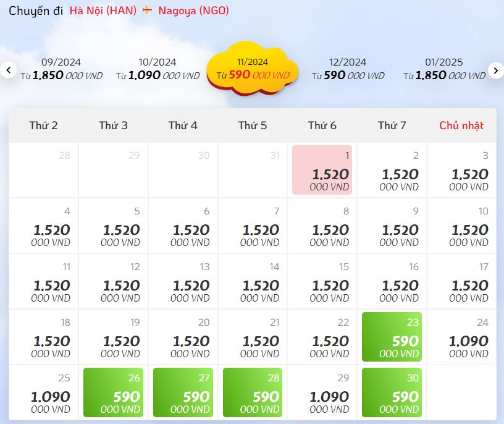Select green 590 fare on November 23

[392, 337]
